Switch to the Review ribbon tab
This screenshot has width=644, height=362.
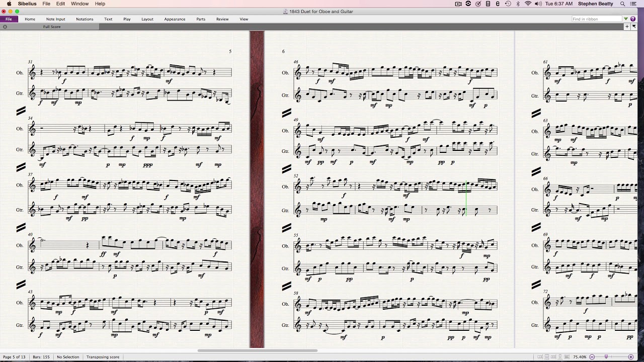point(222,19)
